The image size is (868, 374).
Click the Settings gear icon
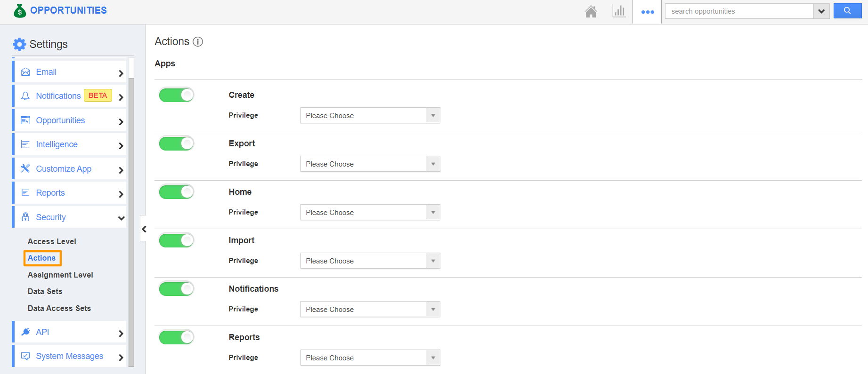click(x=19, y=44)
